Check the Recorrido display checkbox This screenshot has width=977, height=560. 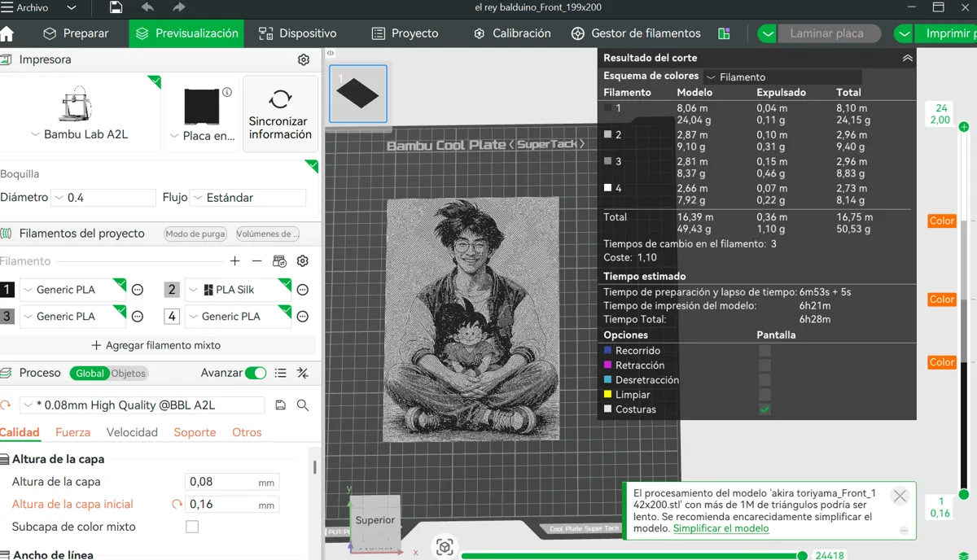(x=765, y=351)
